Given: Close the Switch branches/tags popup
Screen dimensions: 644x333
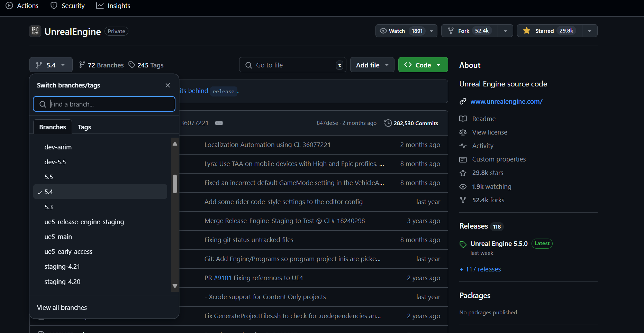Looking at the screenshot, I should point(168,85).
